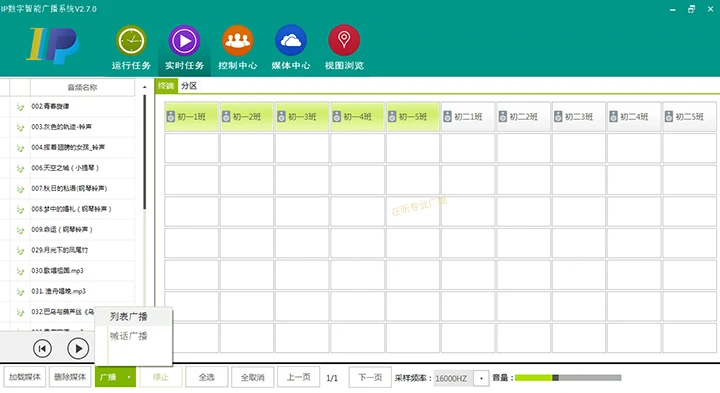Open sample rate 16000HZ dropdown
720x393 pixels.
pos(481,378)
